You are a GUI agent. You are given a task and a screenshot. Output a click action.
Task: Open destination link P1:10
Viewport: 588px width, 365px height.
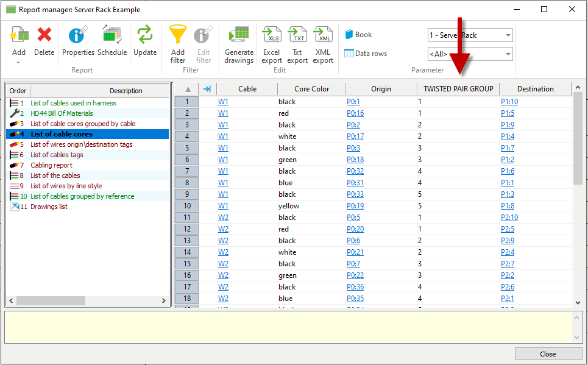tap(509, 102)
